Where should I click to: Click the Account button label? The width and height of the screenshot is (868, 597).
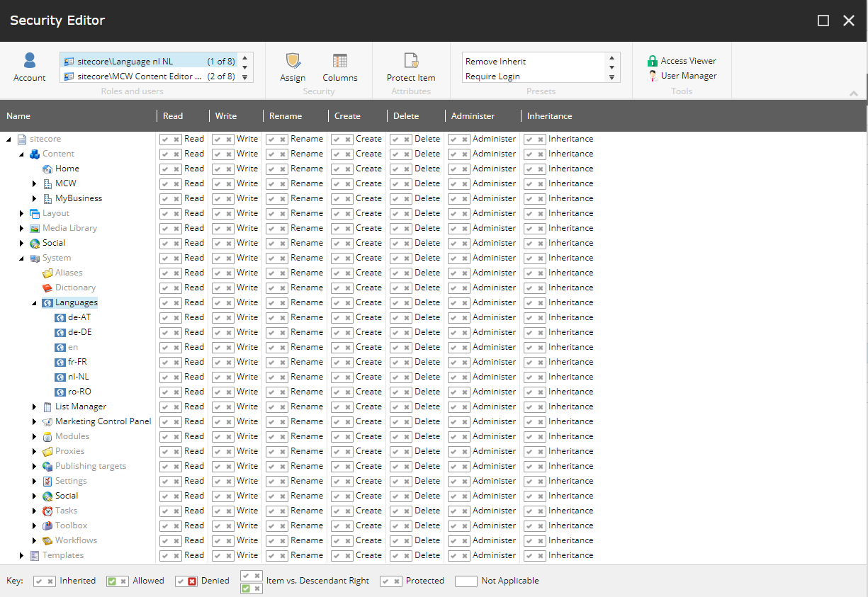29,78
